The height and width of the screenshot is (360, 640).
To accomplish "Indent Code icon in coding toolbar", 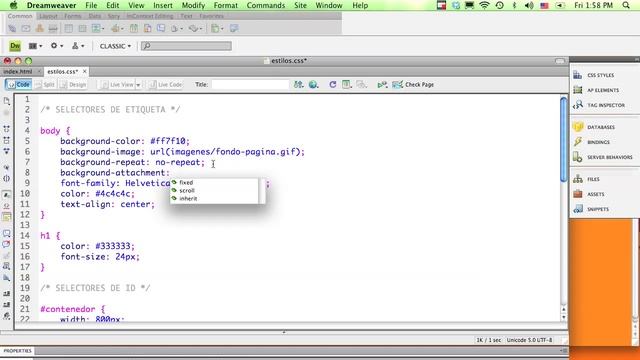I will pyautogui.click(x=7, y=293).
